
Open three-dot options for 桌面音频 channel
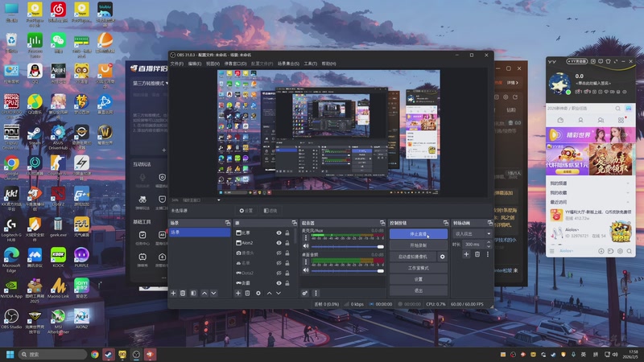point(306,261)
